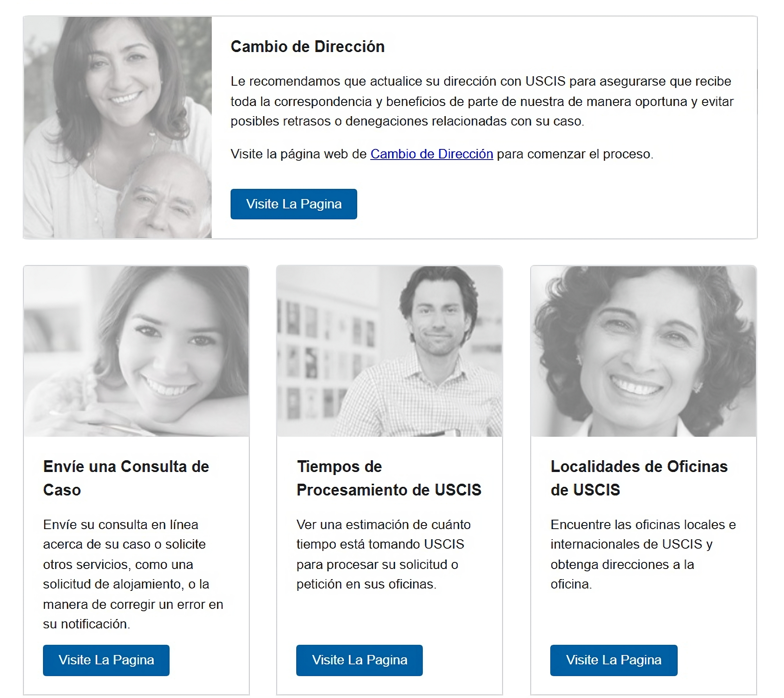The width and height of the screenshot is (784, 698).
Task: Click Visite La Pagina under Cambio de Dirección
Action: [294, 204]
